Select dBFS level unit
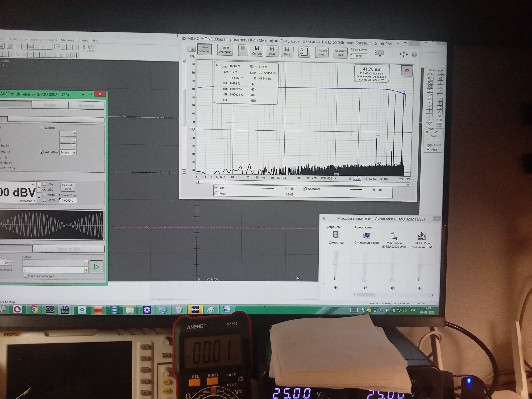The width and height of the screenshot is (532, 399). (x=45, y=200)
